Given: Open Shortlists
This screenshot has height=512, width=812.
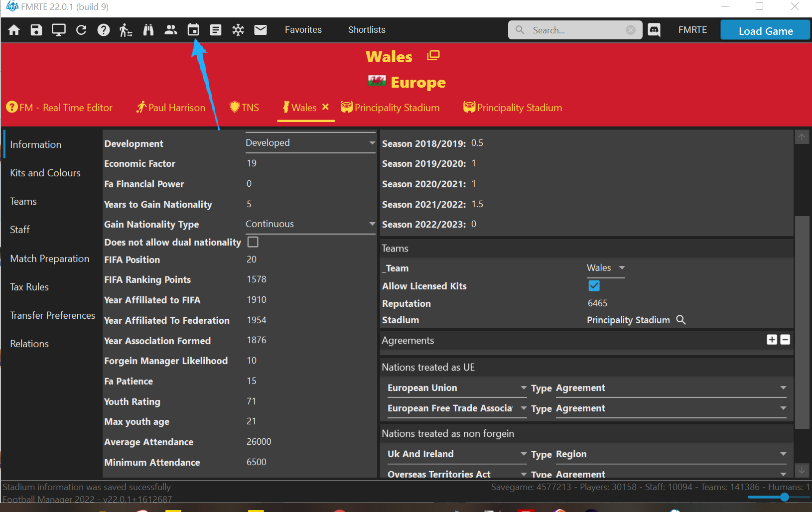Looking at the screenshot, I should pos(367,30).
